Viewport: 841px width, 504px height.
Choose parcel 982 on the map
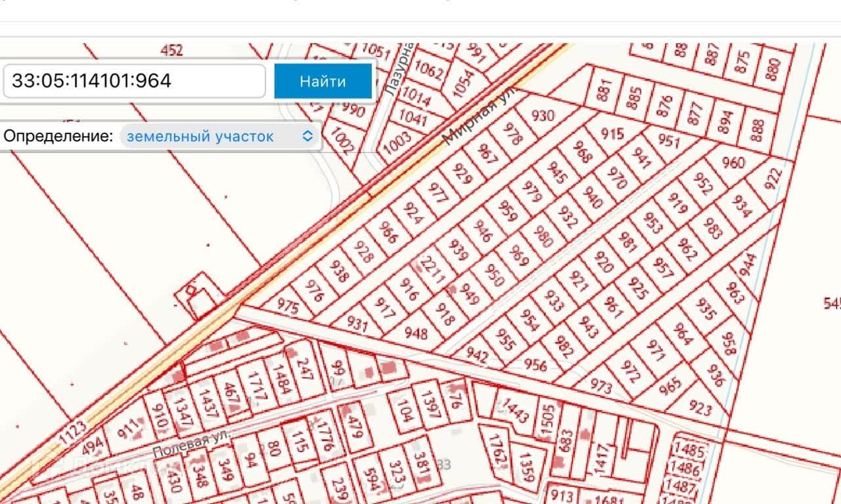coord(564,346)
